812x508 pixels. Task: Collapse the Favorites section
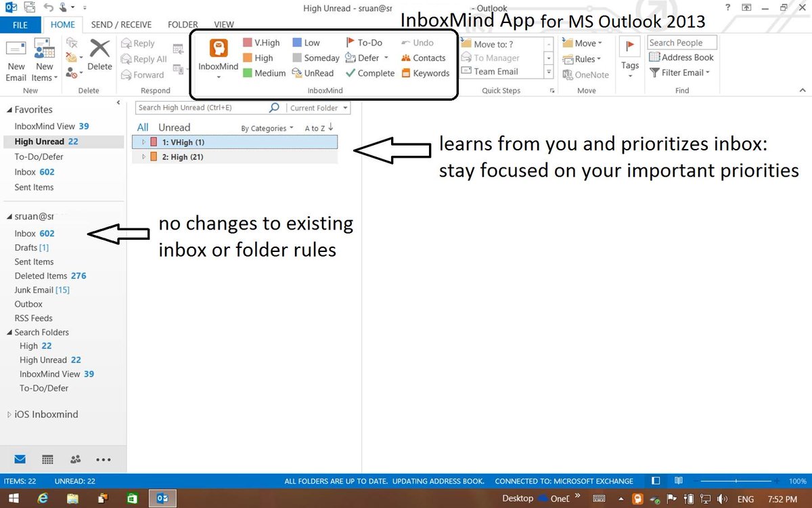[x=9, y=110]
